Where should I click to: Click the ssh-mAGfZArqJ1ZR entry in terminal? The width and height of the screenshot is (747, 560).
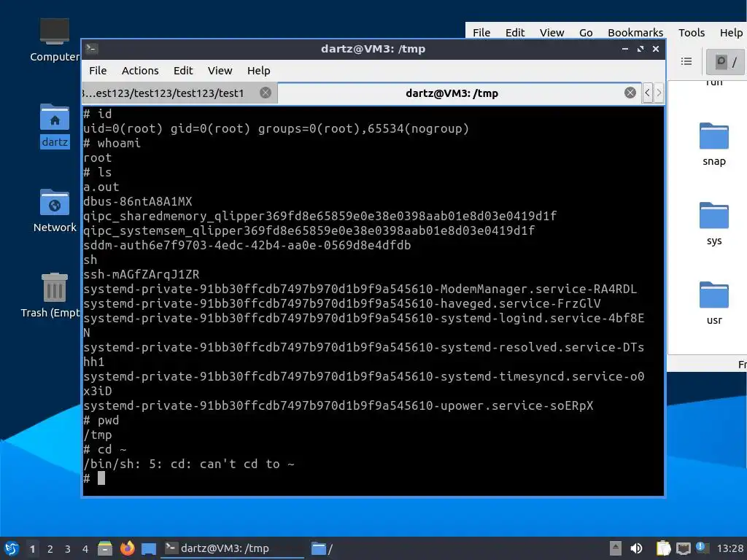point(142,274)
